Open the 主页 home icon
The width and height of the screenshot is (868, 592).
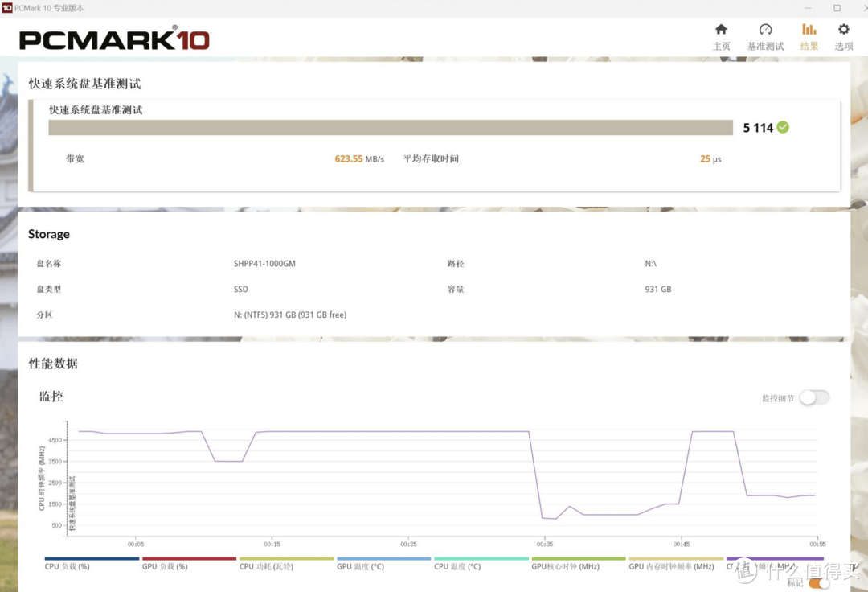(x=721, y=36)
